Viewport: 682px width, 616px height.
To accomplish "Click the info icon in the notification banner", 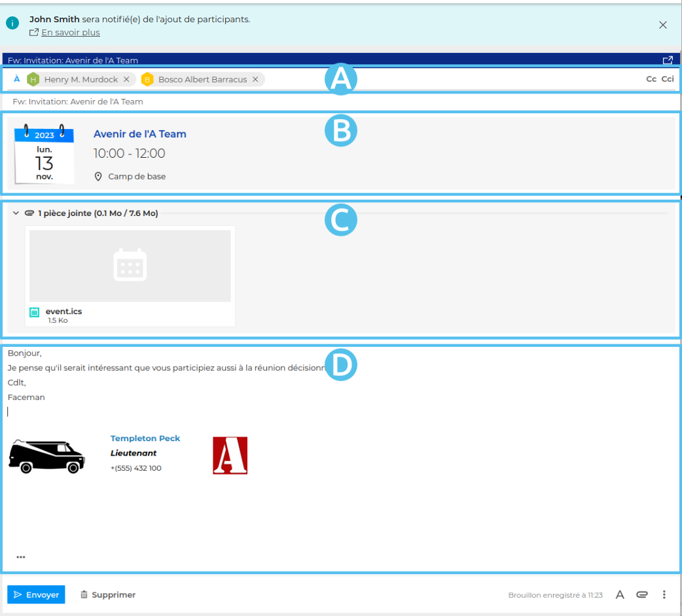I will point(12,23).
